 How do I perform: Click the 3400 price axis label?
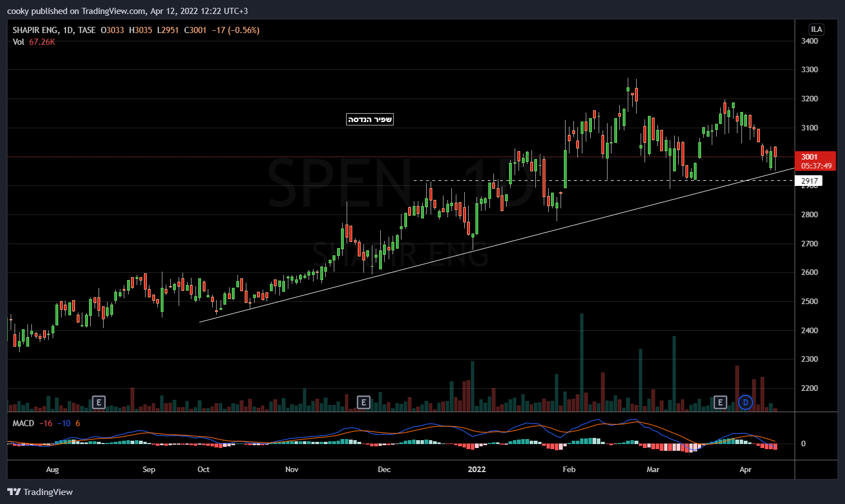click(810, 41)
